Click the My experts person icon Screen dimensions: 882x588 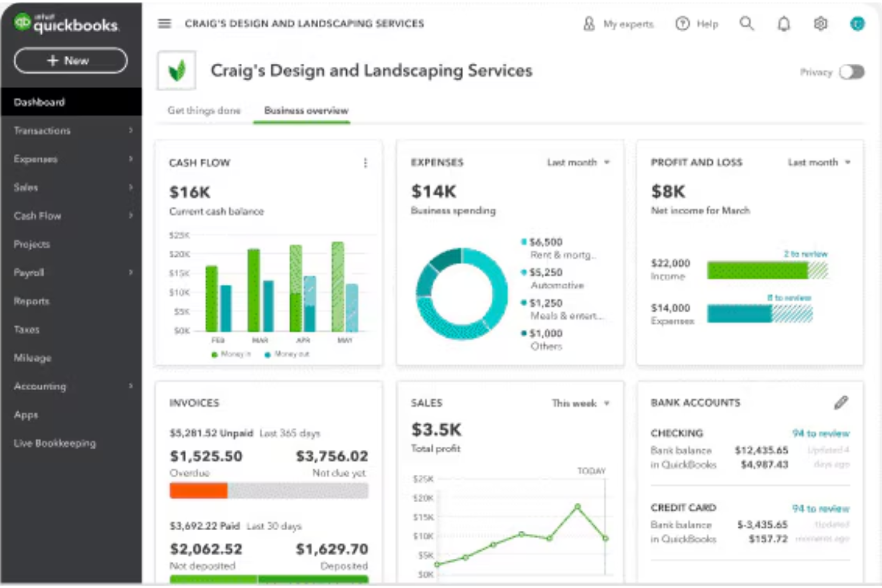click(589, 24)
